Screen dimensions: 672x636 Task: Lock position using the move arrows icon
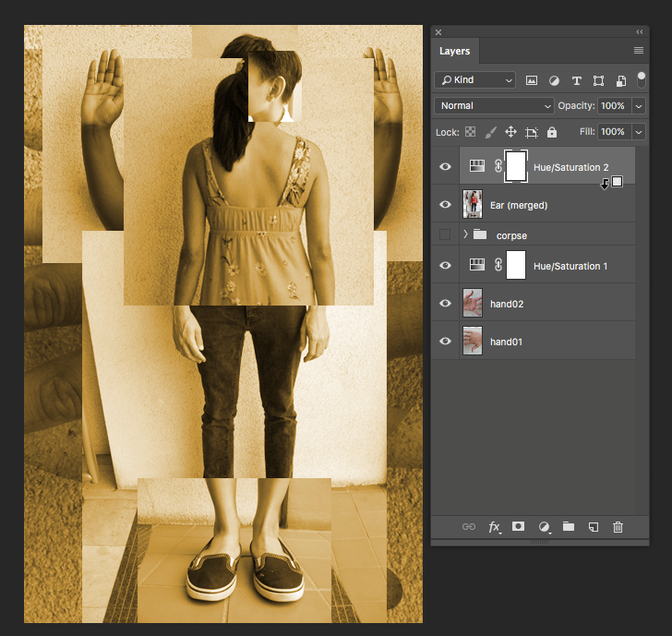tap(510, 132)
